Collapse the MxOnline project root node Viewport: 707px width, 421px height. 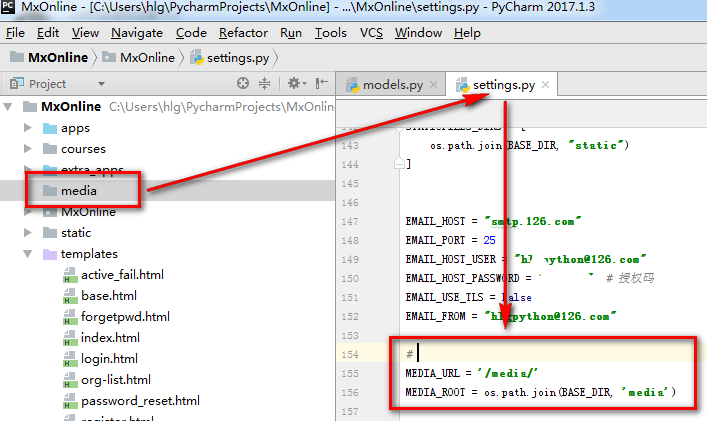(8, 107)
